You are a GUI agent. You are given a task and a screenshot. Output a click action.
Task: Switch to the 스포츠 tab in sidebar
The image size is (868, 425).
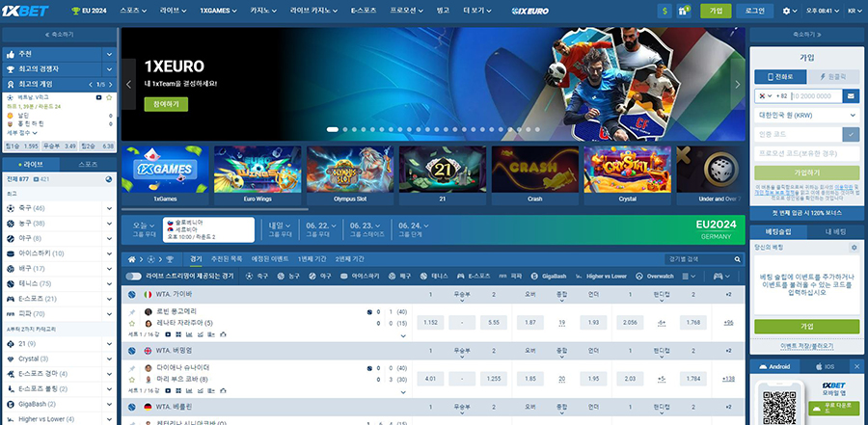[88, 165]
